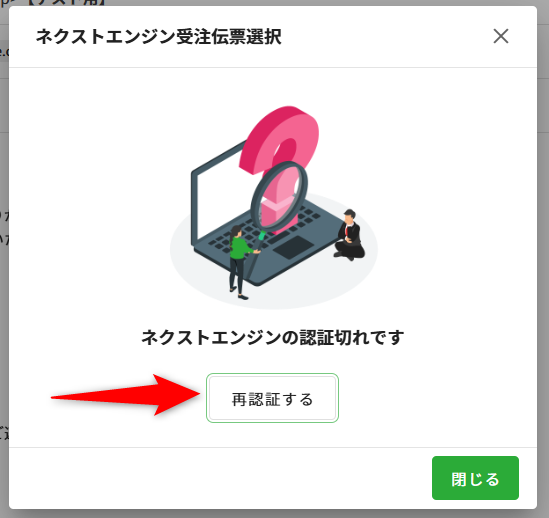
Task: Click the blank header area beside the title
Action: point(385,36)
